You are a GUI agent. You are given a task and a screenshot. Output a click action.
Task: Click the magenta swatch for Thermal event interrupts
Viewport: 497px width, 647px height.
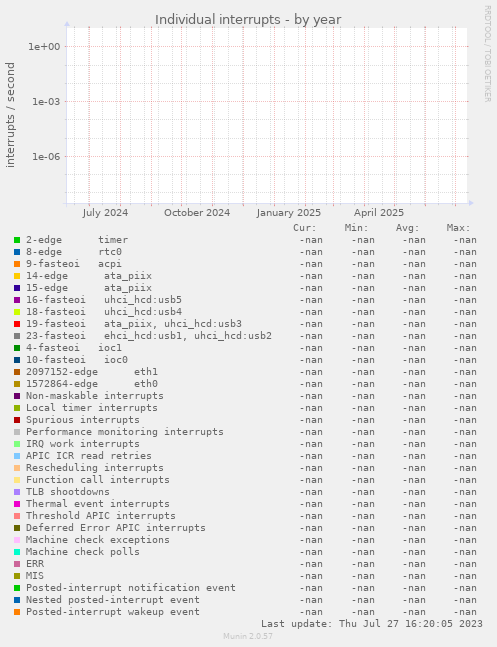coord(17,504)
